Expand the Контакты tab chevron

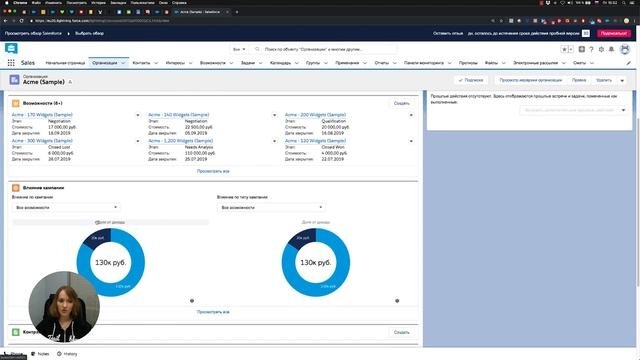point(156,63)
